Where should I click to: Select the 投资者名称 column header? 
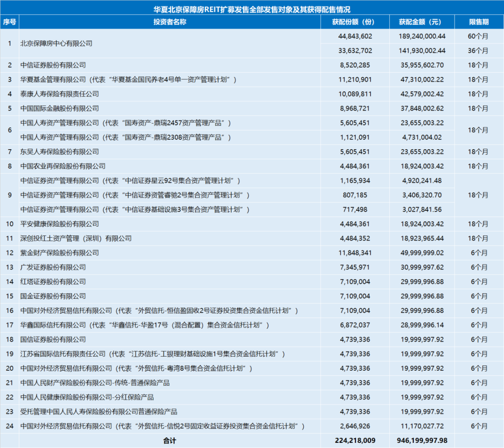(170, 22)
